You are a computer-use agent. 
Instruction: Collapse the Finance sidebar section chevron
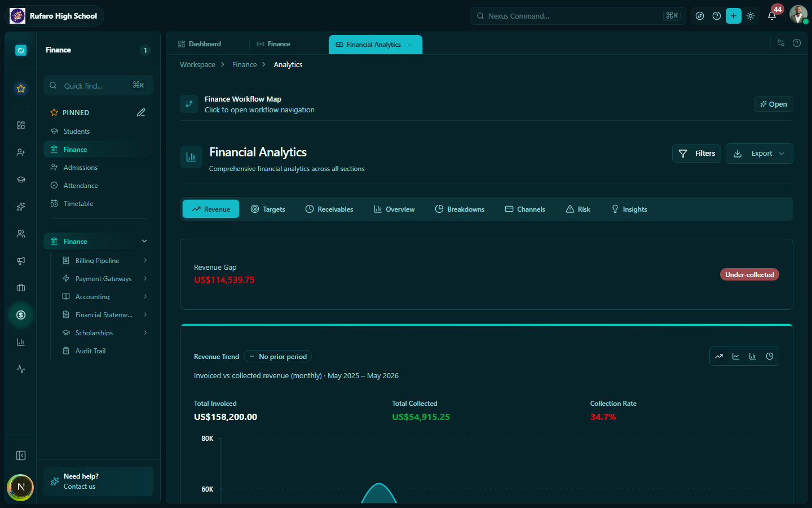click(x=144, y=241)
